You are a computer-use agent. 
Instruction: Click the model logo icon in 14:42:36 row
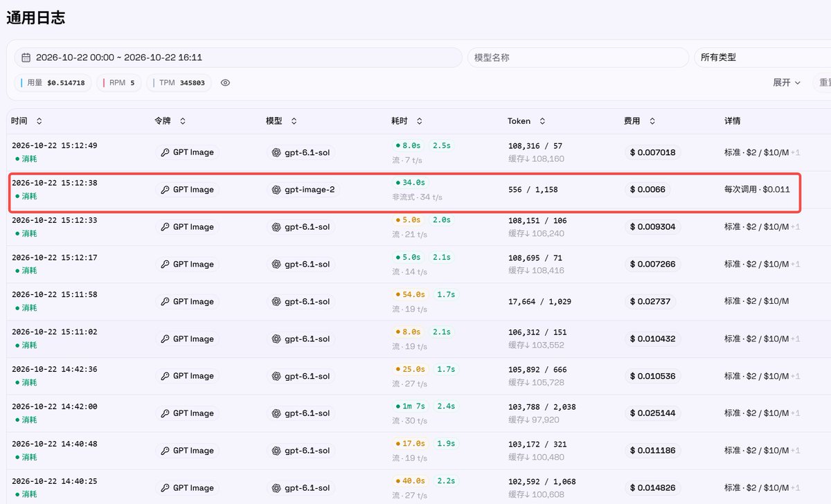276,376
